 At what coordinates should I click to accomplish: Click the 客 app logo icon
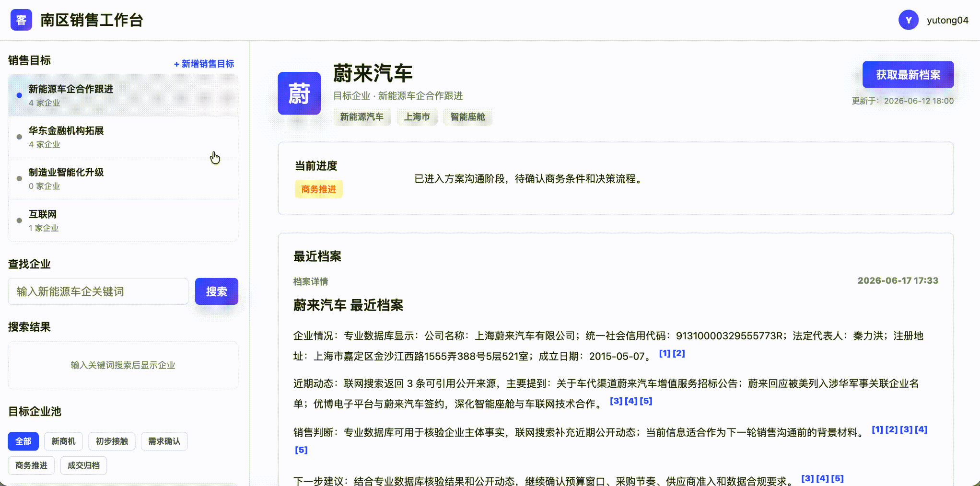[x=21, y=20]
